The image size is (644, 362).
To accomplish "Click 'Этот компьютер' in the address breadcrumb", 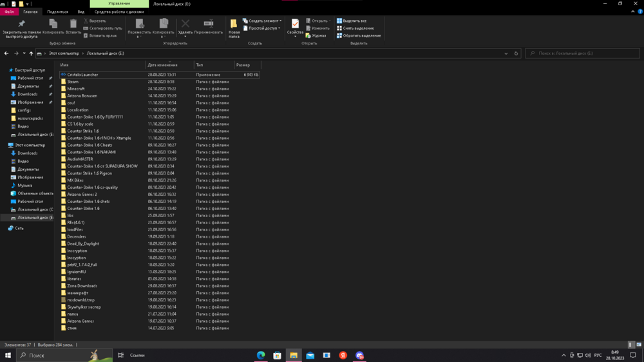I will pos(64,53).
